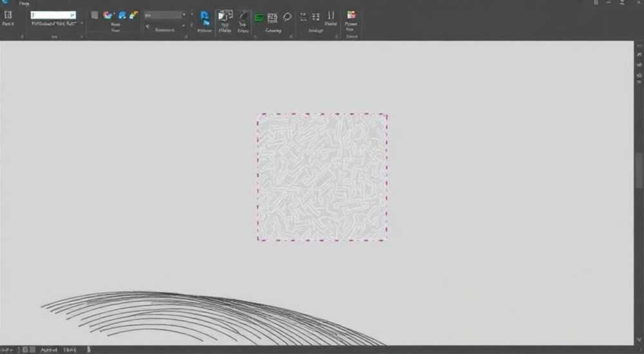Viewport: 644px width, 354px height.
Task: Open the grid layout icon beside the green rectangle
Action: [x=272, y=17]
